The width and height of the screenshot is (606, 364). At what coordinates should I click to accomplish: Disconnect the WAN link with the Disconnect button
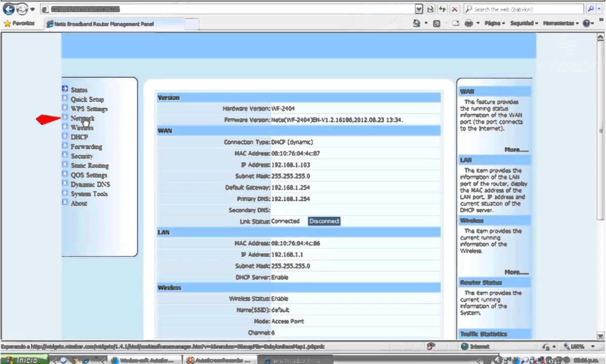click(x=324, y=221)
